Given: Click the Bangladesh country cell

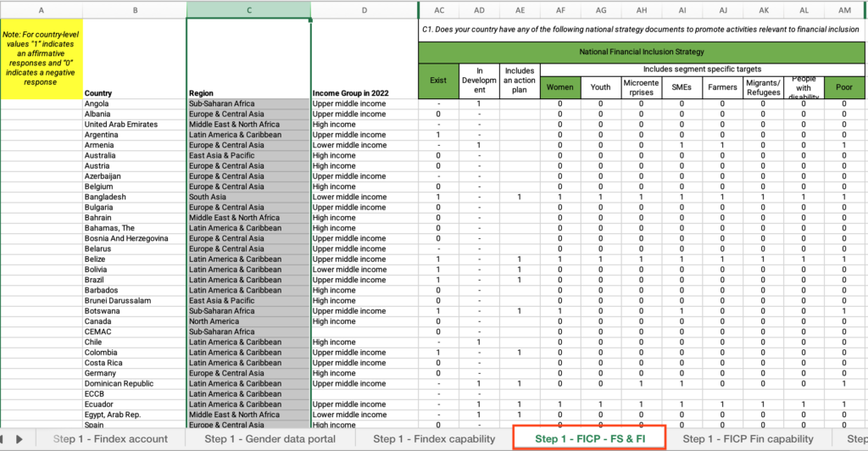Looking at the screenshot, I should [135, 197].
